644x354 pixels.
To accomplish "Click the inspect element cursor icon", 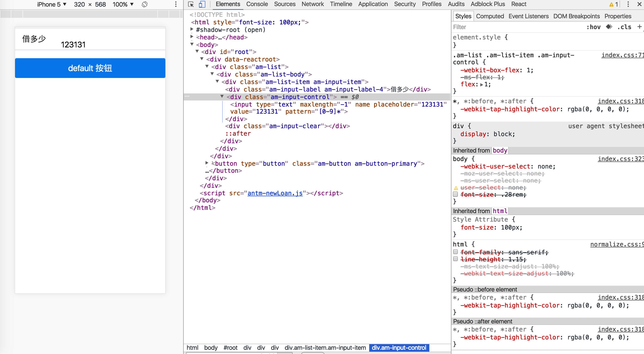I will (190, 4).
